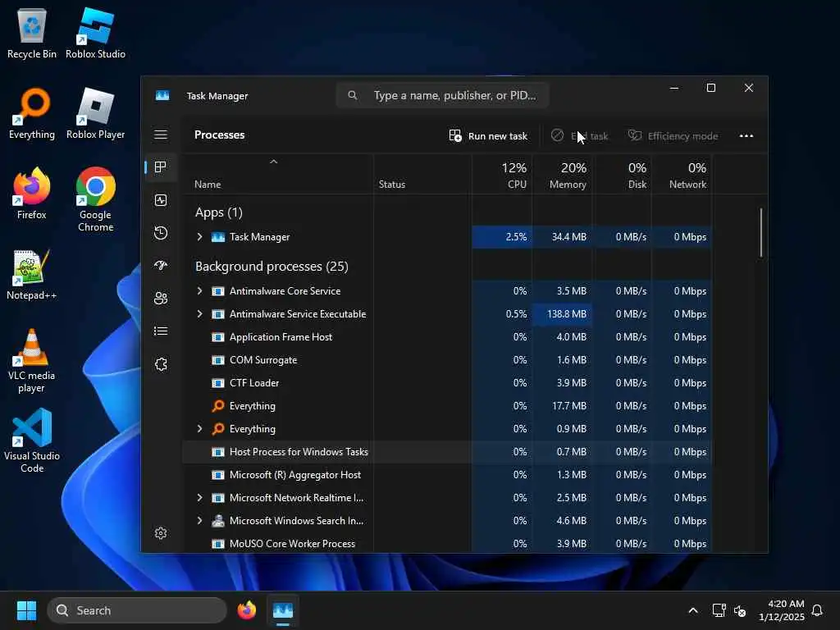Open the Performance page icon in sidebar
Screen dimensions: 840x630
[x=161, y=200]
